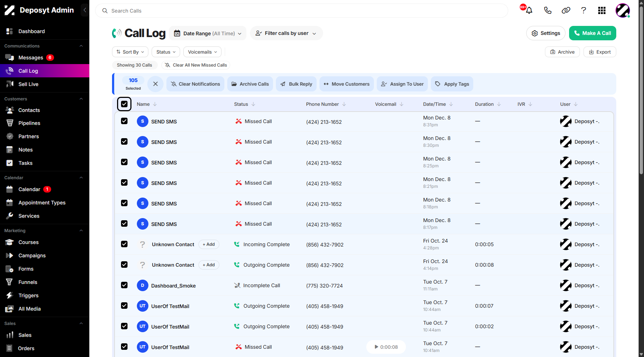Open the apps grid icon

pos(601,10)
